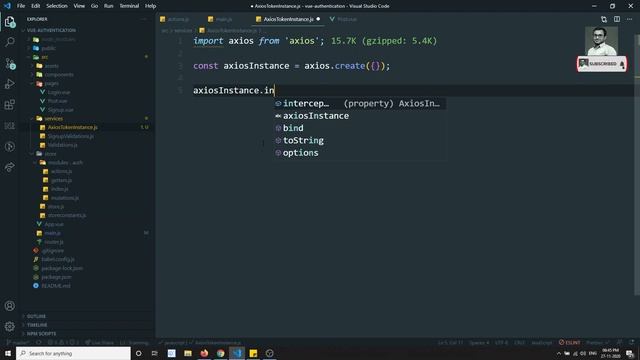Expand the assets folder

coord(51,66)
